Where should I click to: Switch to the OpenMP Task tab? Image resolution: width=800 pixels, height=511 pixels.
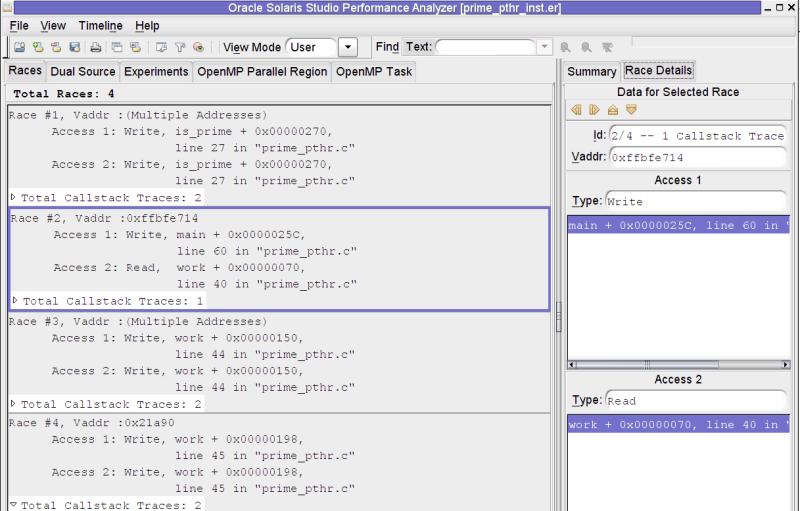coord(373,71)
